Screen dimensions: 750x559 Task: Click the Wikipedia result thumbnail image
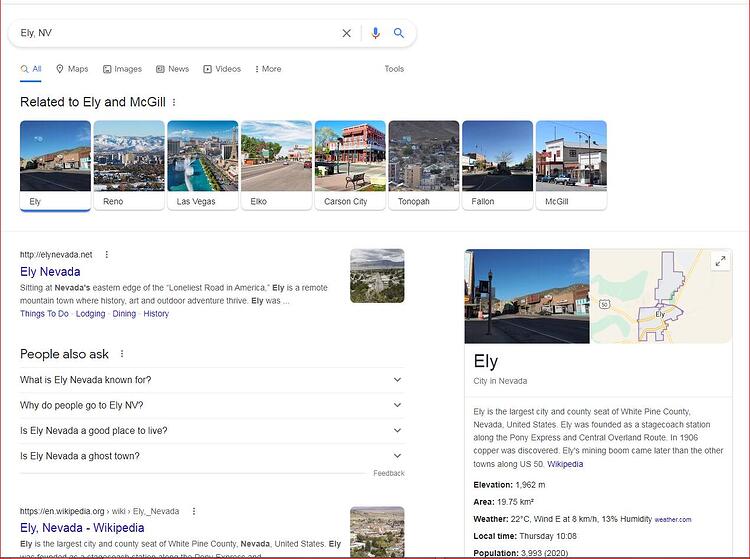377,533
